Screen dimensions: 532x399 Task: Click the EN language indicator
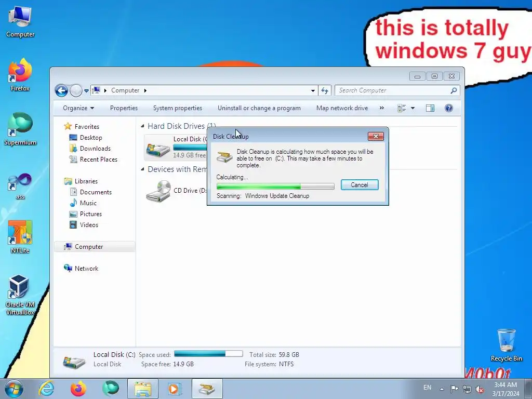[427, 388]
